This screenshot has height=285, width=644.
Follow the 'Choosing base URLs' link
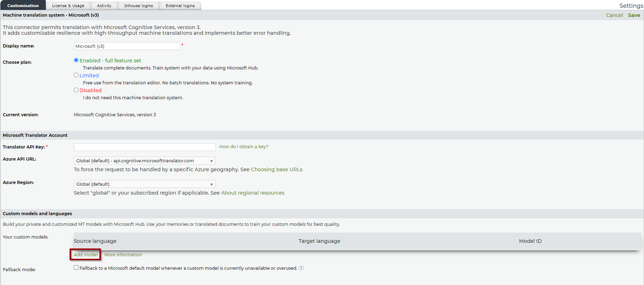point(277,169)
